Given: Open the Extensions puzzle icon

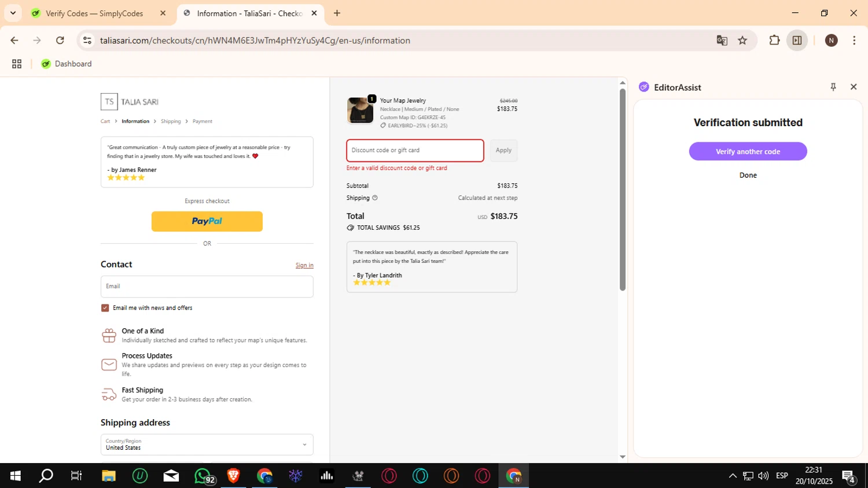Looking at the screenshot, I should coord(774,41).
